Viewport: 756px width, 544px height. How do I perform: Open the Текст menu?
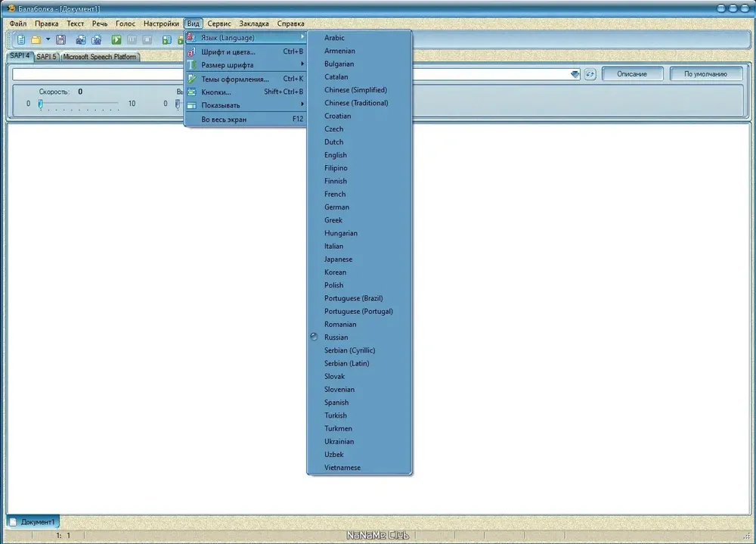pyautogui.click(x=75, y=23)
